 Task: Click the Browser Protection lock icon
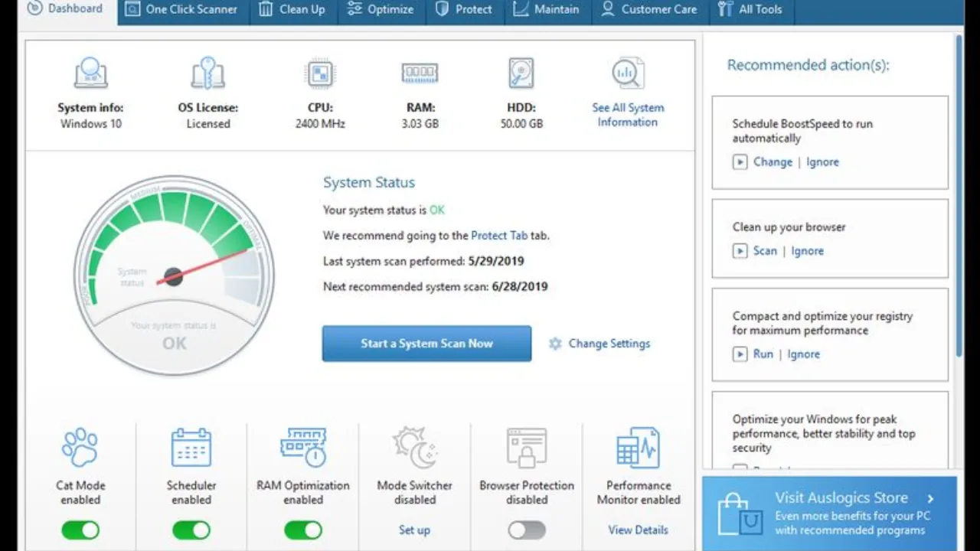tap(527, 448)
